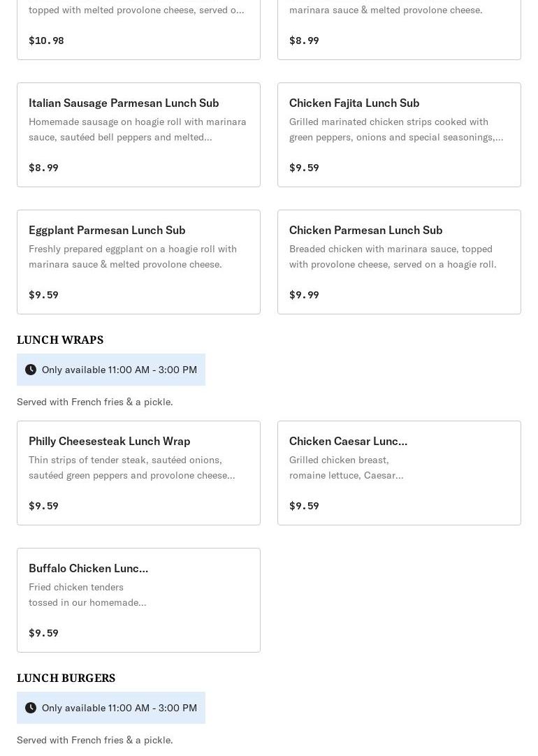Click the LUNCH BURGERS section heading
Image resolution: width=538 pixels, height=756 pixels.
[x=66, y=678]
